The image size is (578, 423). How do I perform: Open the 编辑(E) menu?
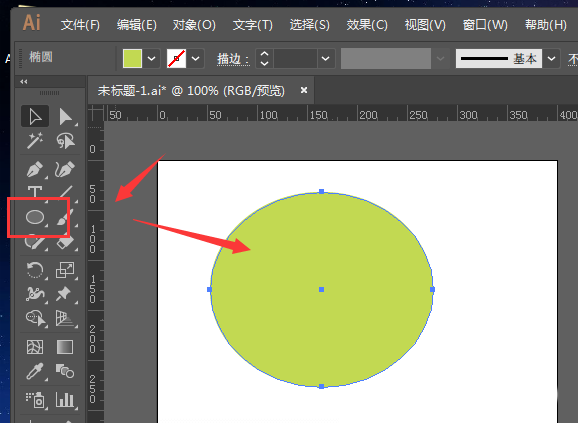click(x=137, y=25)
